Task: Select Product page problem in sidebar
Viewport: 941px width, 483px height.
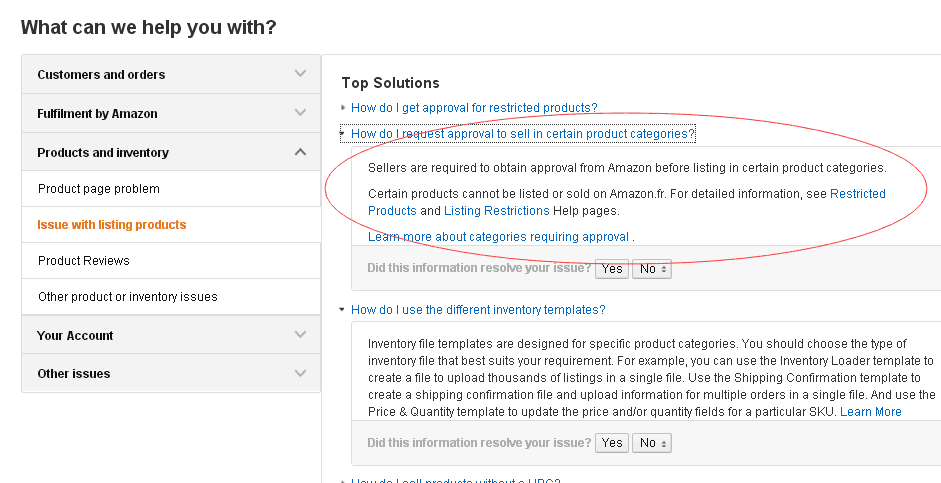Action: 99,189
